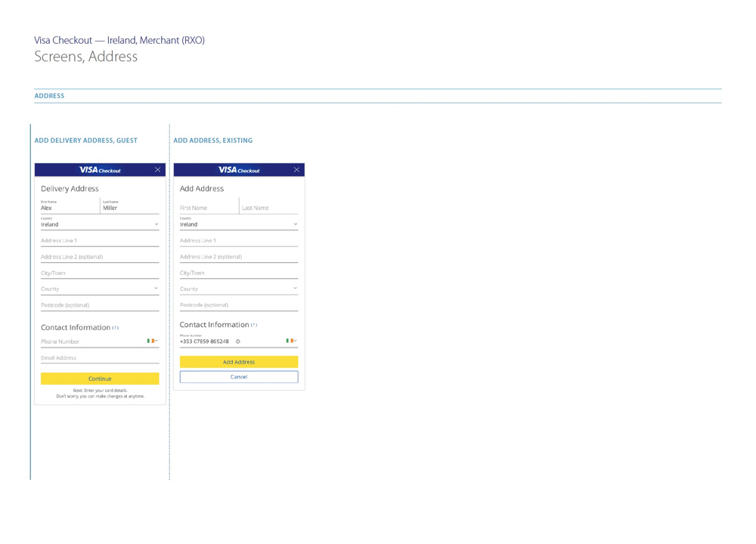Focus Address Line 1 field in Delivery Address
The height and width of the screenshot is (544, 756).
tap(100, 241)
